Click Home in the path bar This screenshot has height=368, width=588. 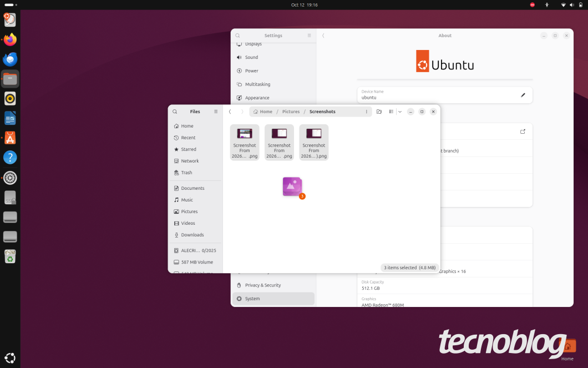coord(263,112)
